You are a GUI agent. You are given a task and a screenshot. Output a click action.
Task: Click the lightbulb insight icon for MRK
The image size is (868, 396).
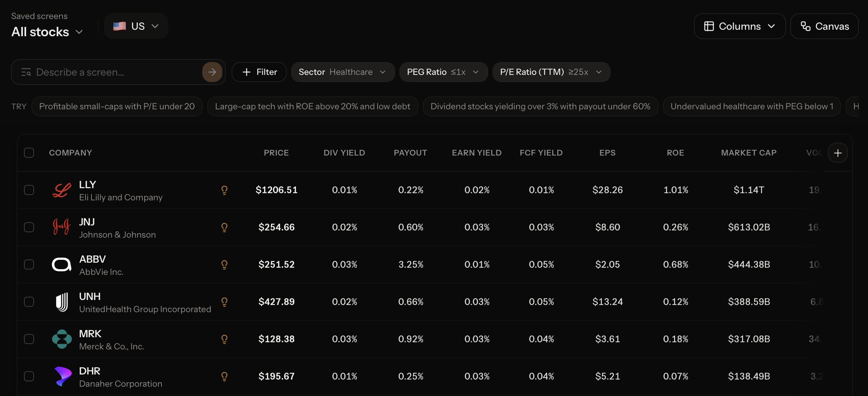[x=224, y=339]
